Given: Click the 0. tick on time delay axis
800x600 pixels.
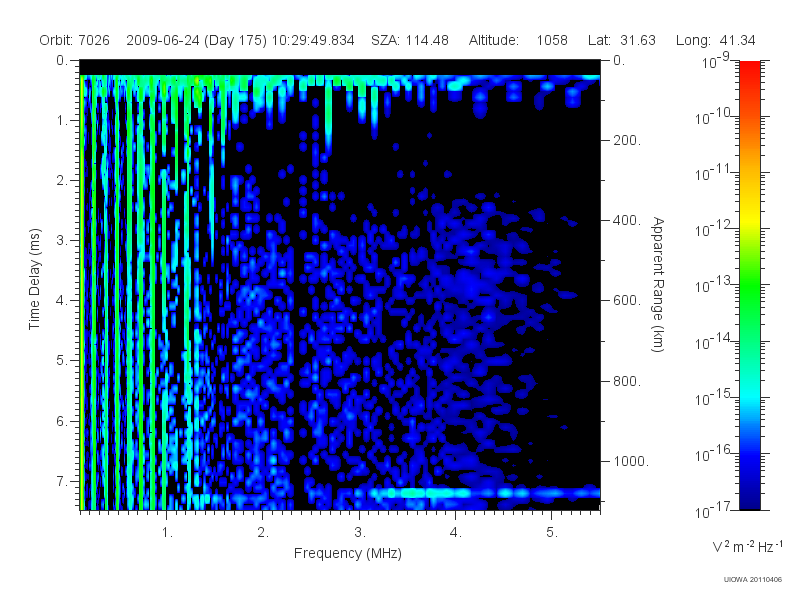Looking at the screenshot, I should pos(62,60).
